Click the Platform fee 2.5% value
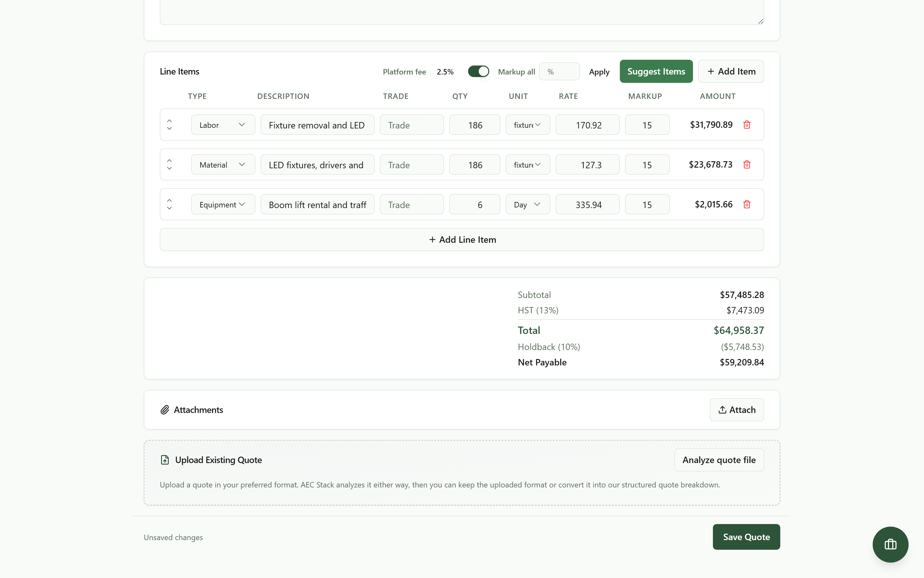This screenshot has width=924, height=578. [445, 72]
